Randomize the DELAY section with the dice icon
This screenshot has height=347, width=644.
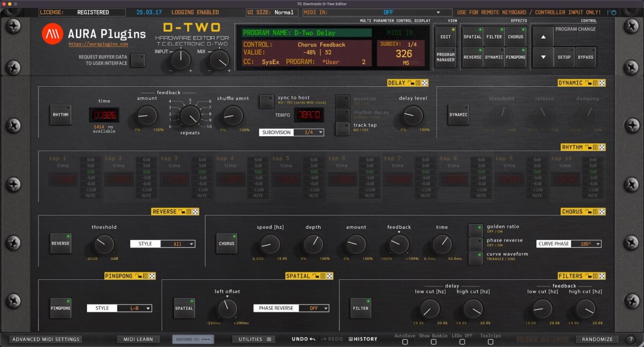[x=424, y=83]
